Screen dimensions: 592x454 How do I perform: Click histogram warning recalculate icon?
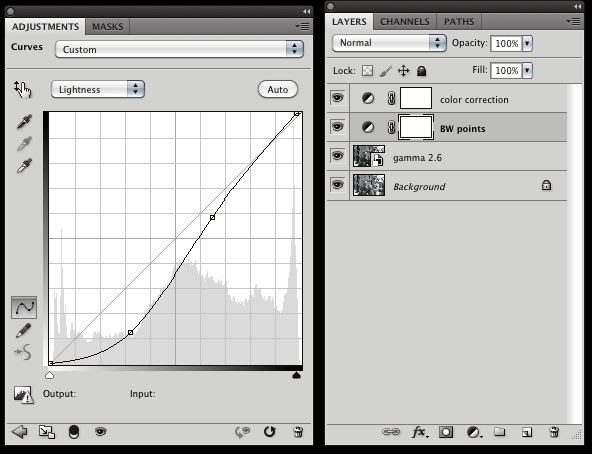point(23,395)
